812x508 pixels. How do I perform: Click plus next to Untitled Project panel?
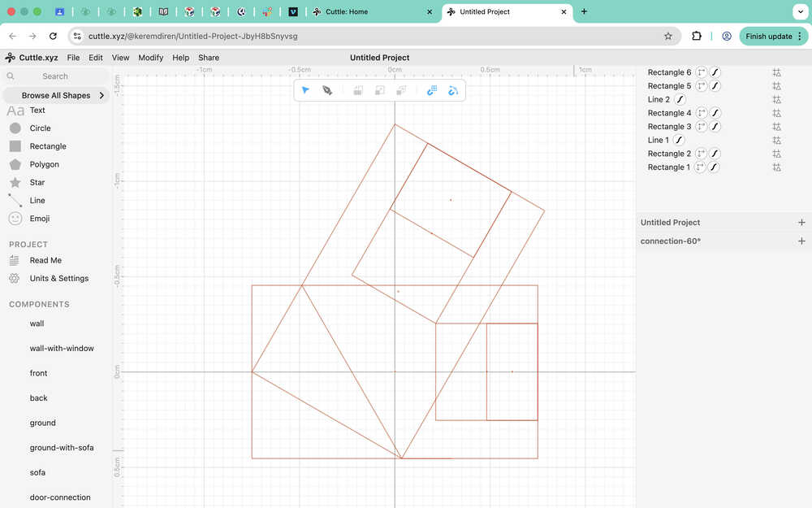point(801,223)
